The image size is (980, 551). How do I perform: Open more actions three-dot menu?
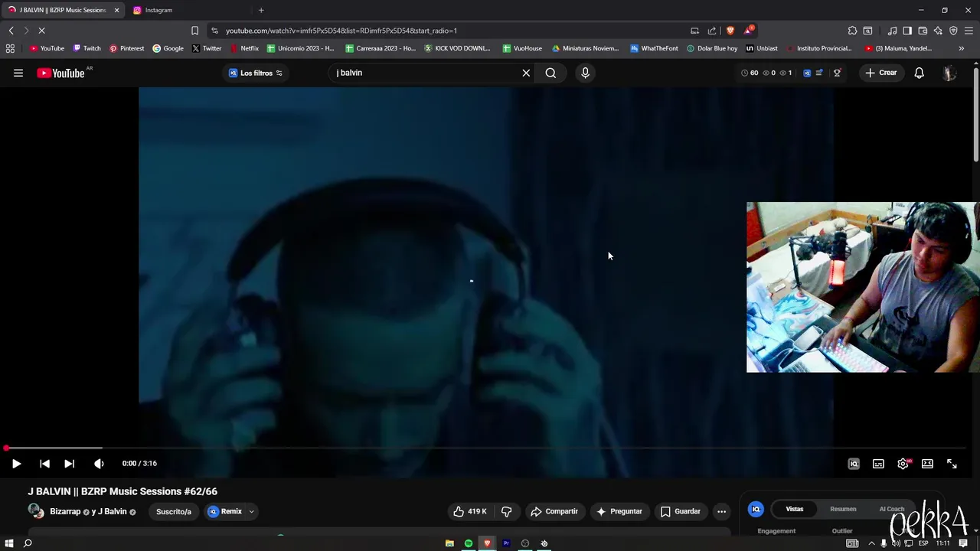pos(721,511)
